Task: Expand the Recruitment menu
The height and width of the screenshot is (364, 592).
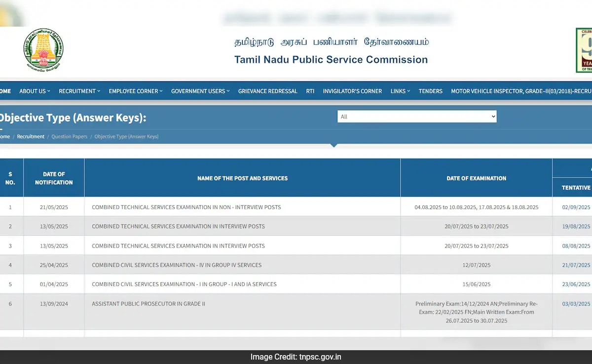Action: pyautogui.click(x=79, y=91)
